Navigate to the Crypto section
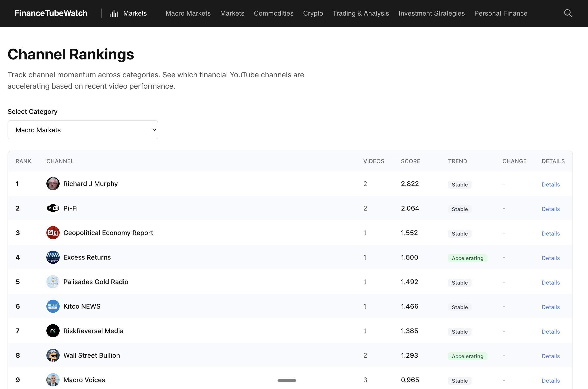This screenshot has height=389, width=588. (313, 13)
